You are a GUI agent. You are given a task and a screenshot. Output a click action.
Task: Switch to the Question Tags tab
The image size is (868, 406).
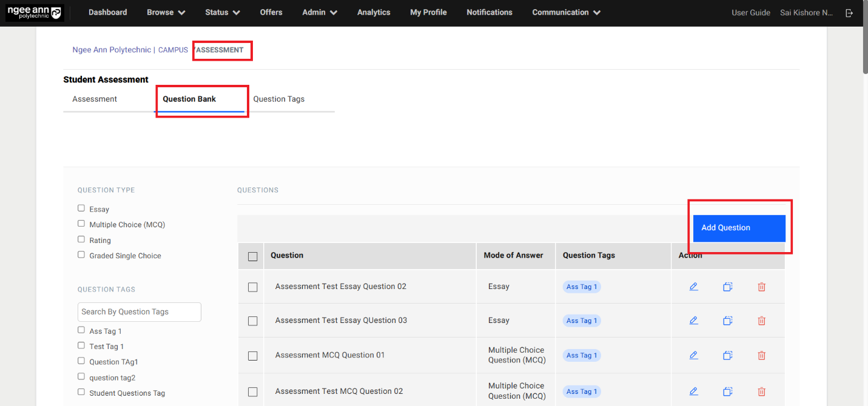pyautogui.click(x=278, y=99)
